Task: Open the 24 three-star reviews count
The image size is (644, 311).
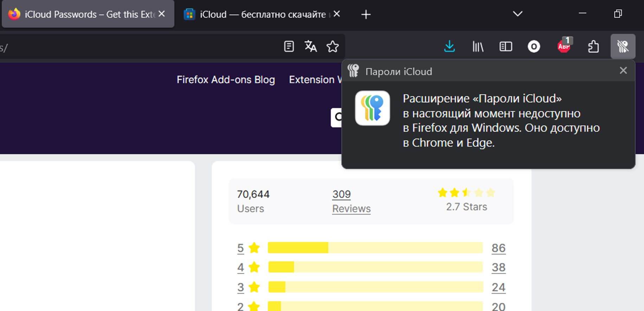Action: pyautogui.click(x=498, y=287)
